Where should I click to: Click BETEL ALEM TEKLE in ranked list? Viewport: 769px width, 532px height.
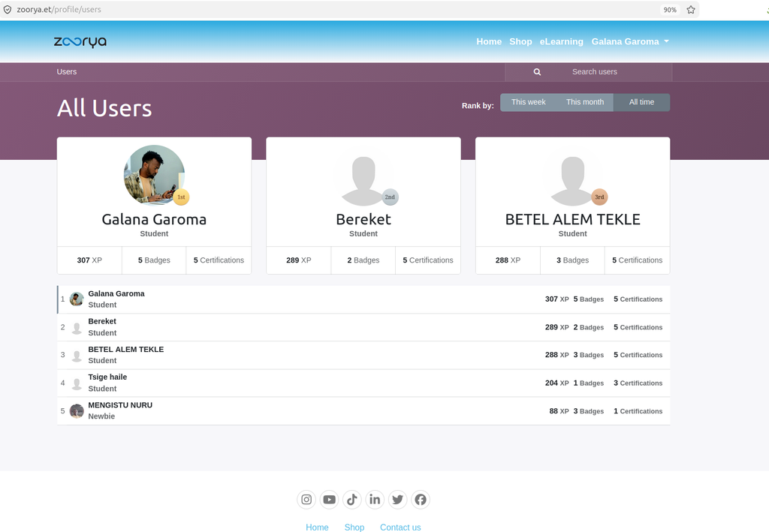(126, 349)
